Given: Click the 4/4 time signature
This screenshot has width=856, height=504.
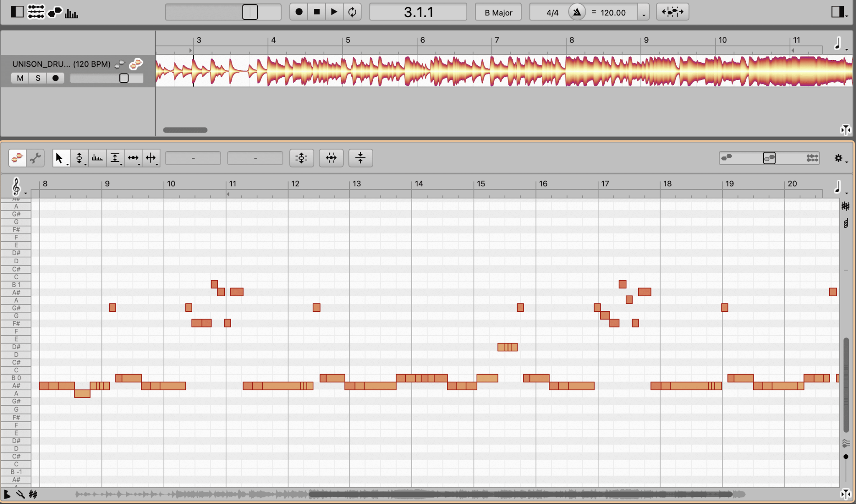Looking at the screenshot, I should pos(552,13).
